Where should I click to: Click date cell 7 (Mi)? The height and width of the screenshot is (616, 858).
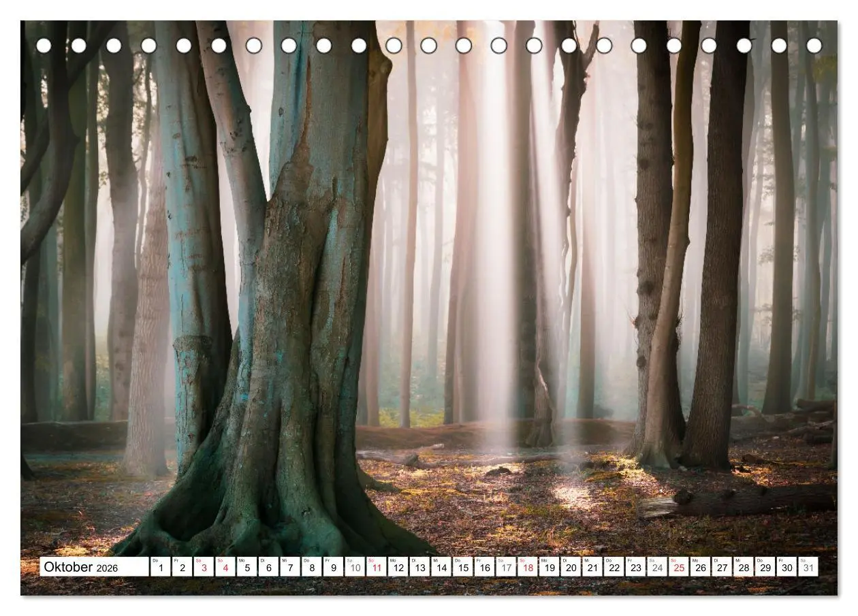(290, 566)
